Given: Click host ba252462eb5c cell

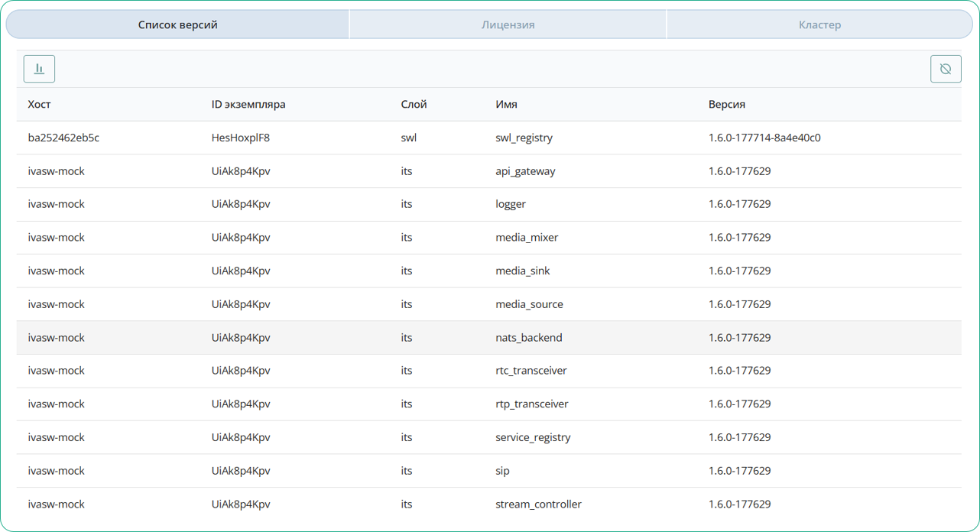Looking at the screenshot, I should tap(63, 138).
